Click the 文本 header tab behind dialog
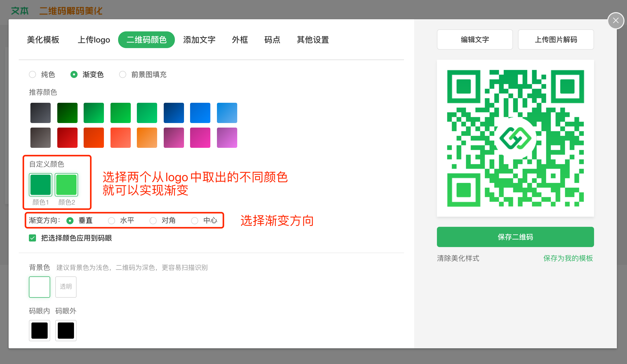Image resolution: width=627 pixels, height=364 pixels. click(x=20, y=11)
